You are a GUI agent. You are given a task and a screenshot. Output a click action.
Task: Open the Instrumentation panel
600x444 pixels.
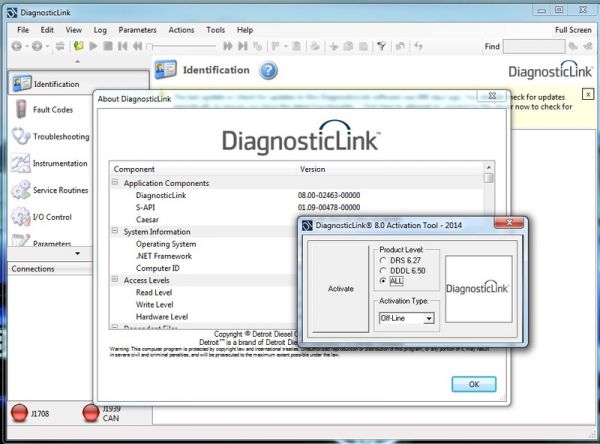coord(21,163)
